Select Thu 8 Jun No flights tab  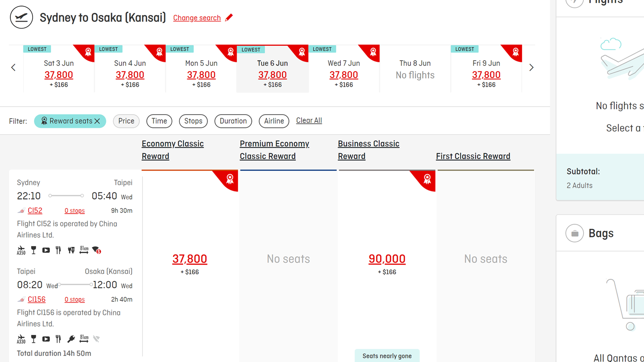point(415,69)
